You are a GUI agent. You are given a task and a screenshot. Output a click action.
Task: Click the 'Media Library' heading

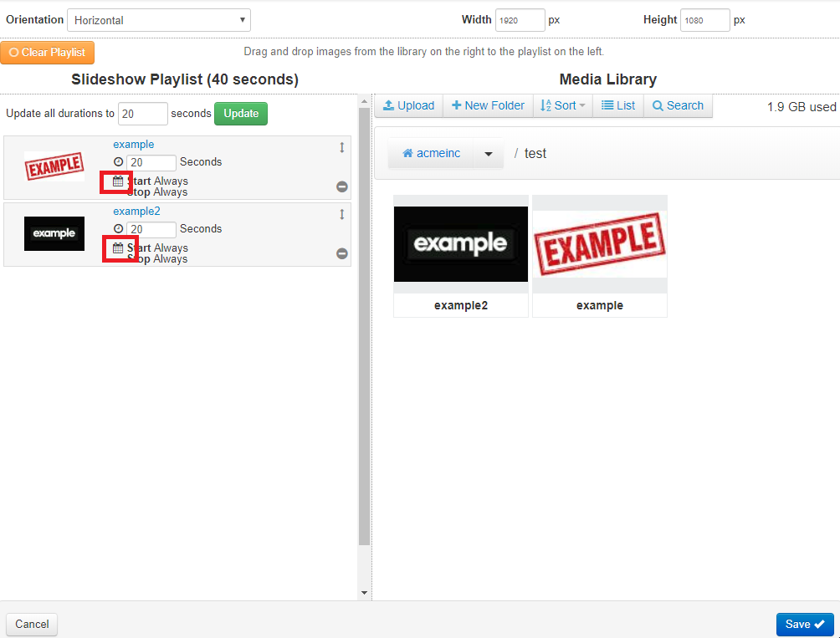(608, 79)
